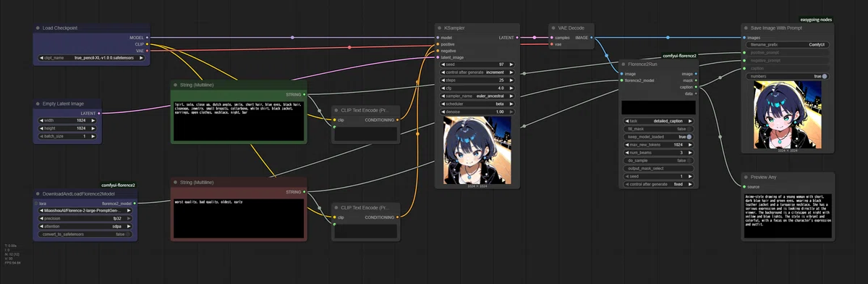The width and height of the screenshot is (868, 284).
Task: Click the Preview Any caption text box
Action: 788,215
